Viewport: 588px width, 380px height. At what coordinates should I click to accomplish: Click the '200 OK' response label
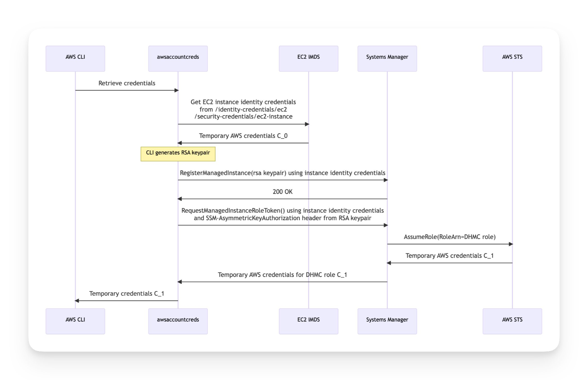[282, 192]
